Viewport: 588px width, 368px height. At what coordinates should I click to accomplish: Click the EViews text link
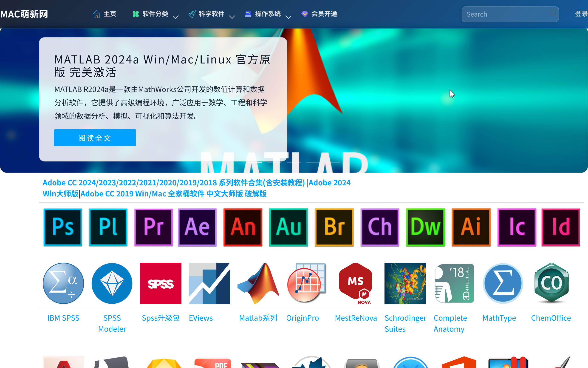pyautogui.click(x=201, y=318)
